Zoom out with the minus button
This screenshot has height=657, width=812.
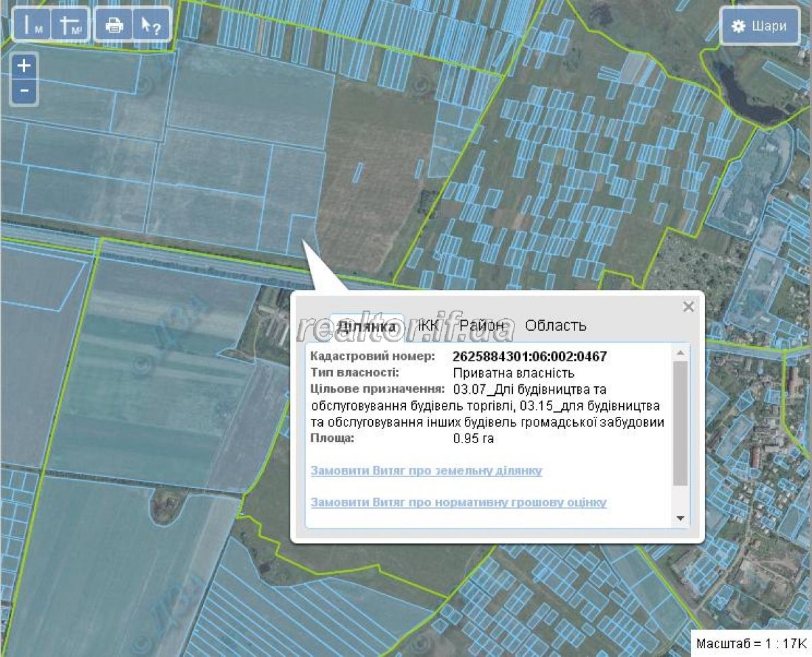pyautogui.click(x=24, y=90)
